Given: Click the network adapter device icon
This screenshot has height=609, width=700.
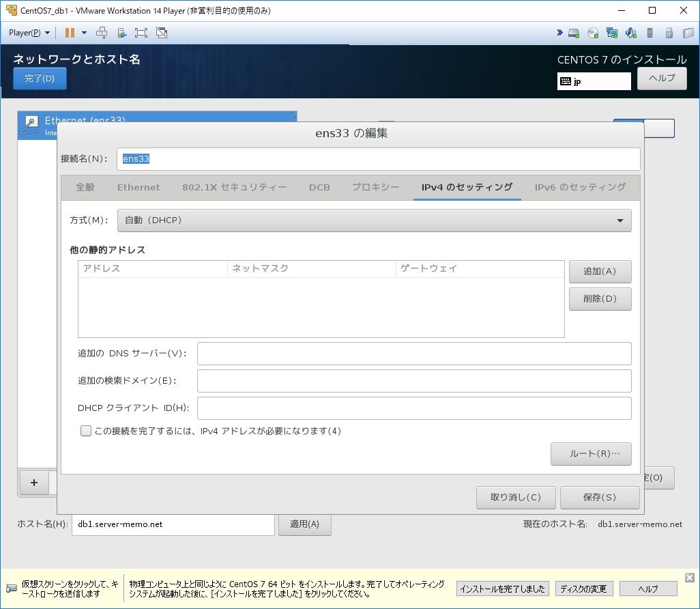Looking at the screenshot, I should (611, 33).
